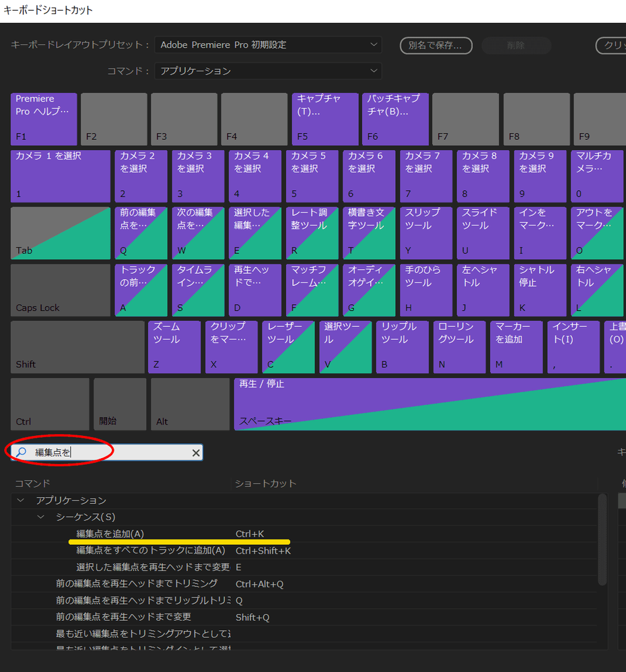The image size is (626, 672).
Task: Click inside the search field containing 編集点を
Action: pos(107,453)
